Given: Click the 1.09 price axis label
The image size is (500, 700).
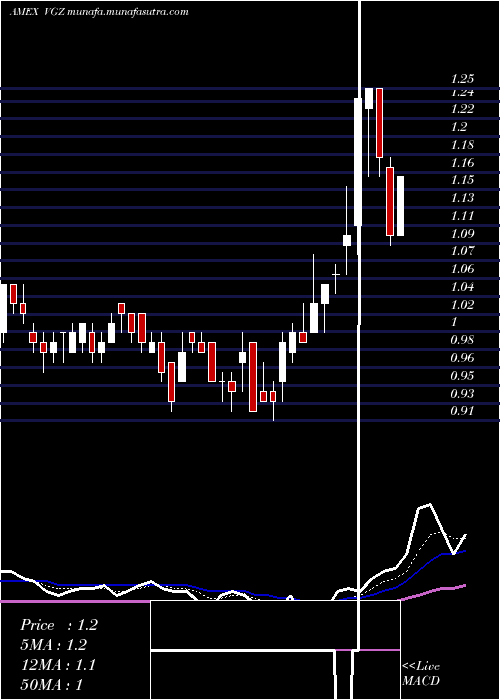Looking at the screenshot, I should pos(462,233).
